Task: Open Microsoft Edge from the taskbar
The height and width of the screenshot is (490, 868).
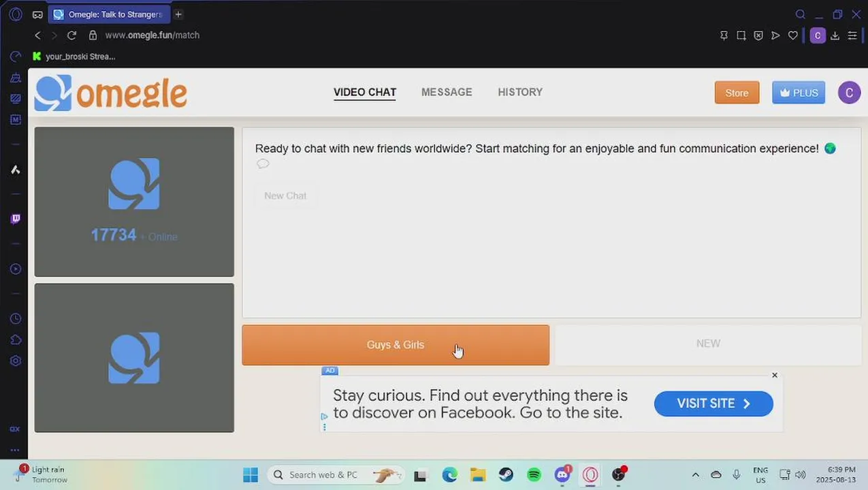Action: pos(449,474)
